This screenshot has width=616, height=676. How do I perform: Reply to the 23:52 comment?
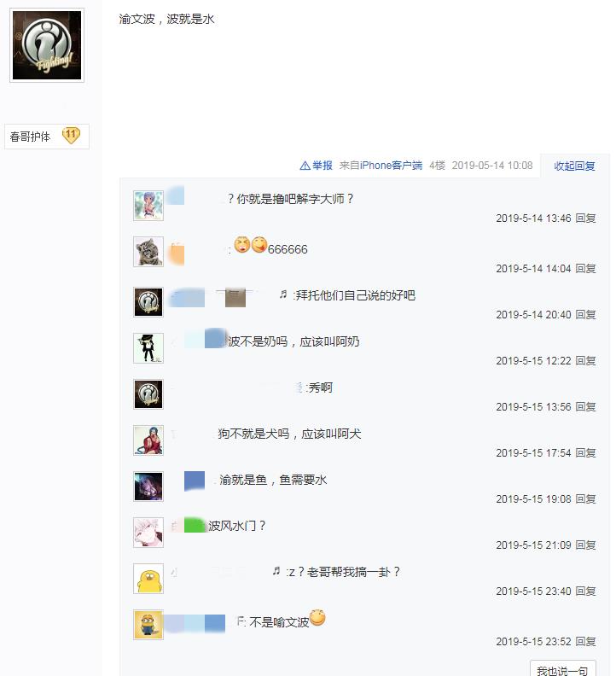click(x=586, y=642)
